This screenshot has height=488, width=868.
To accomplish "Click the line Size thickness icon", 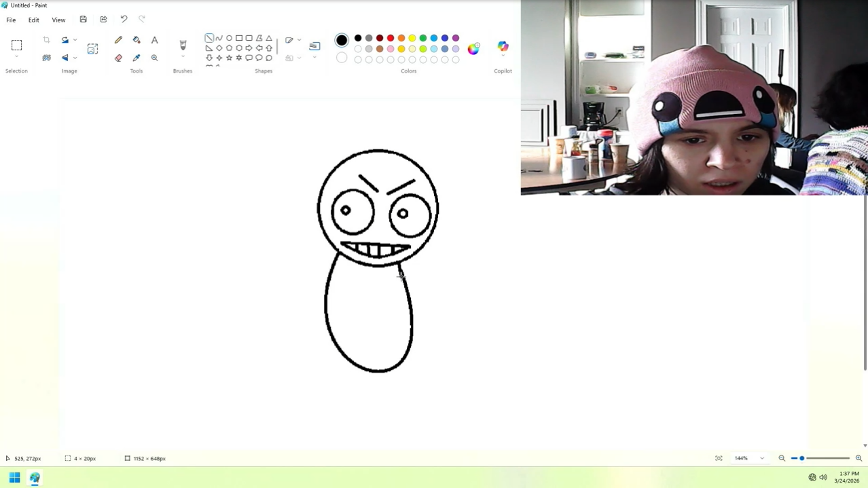I will (314, 46).
